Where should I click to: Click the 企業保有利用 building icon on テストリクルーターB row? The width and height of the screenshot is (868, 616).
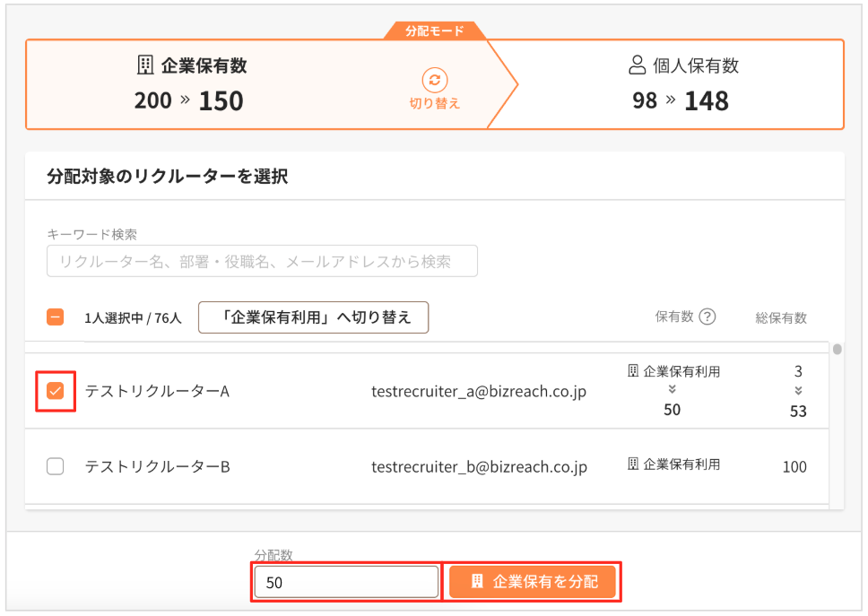632,465
